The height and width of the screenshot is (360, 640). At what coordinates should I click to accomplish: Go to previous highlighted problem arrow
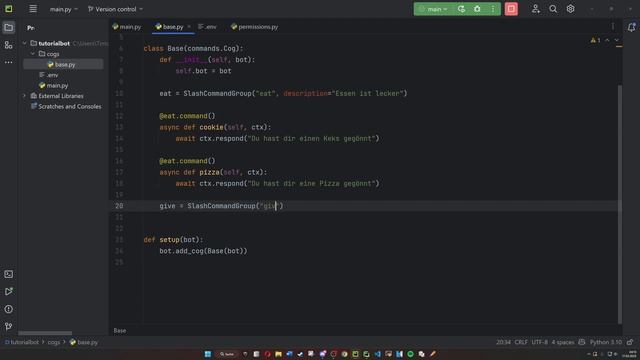(x=607, y=40)
